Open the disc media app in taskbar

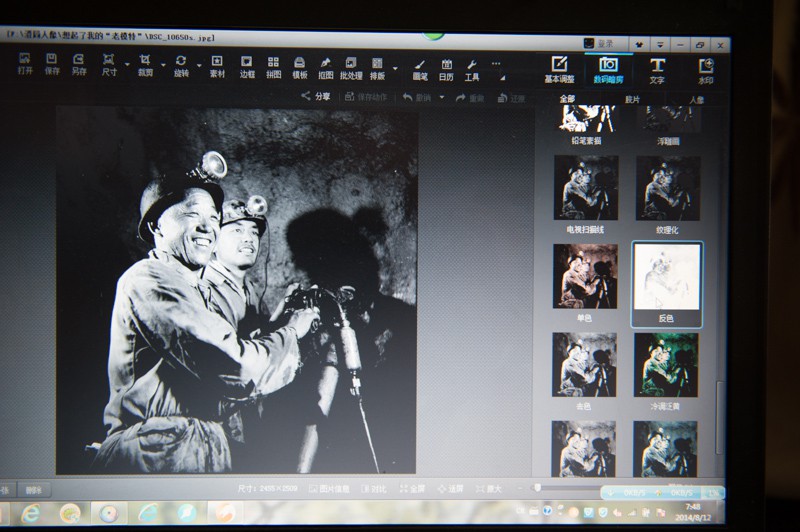108,513
